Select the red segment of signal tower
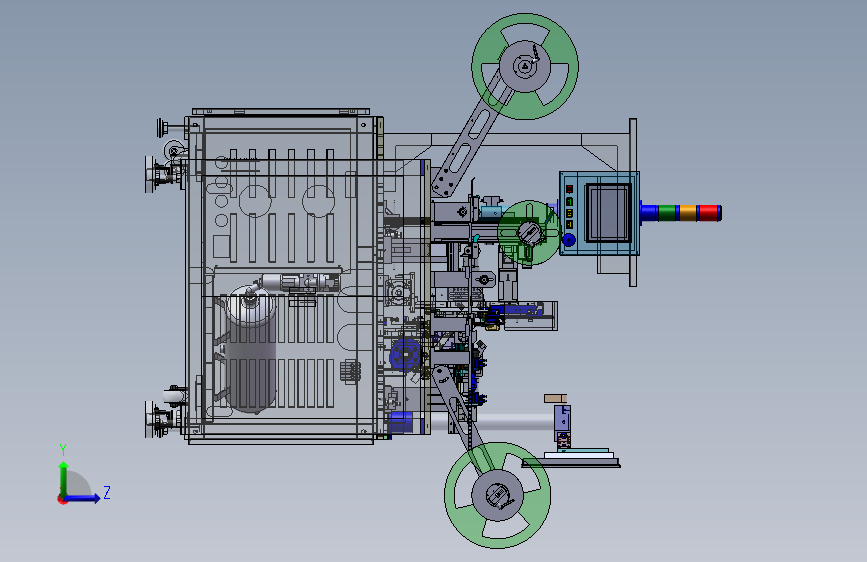867x562 pixels. click(x=709, y=213)
